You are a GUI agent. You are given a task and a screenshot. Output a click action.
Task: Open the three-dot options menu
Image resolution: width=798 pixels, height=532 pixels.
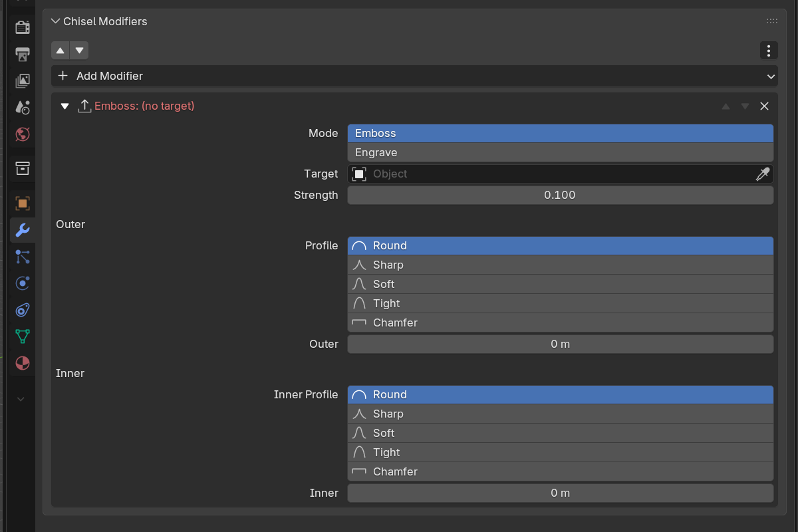769,51
